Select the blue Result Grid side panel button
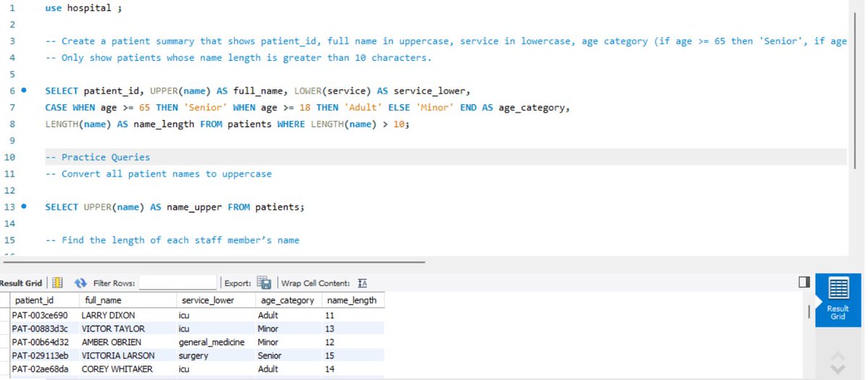Image resolution: width=868 pixels, height=380 pixels. 838,301
